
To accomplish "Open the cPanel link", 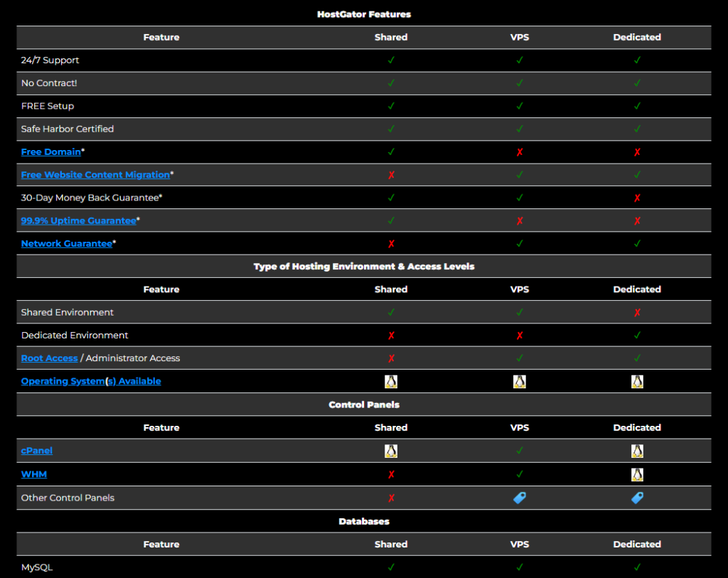I will coord(37,450).
